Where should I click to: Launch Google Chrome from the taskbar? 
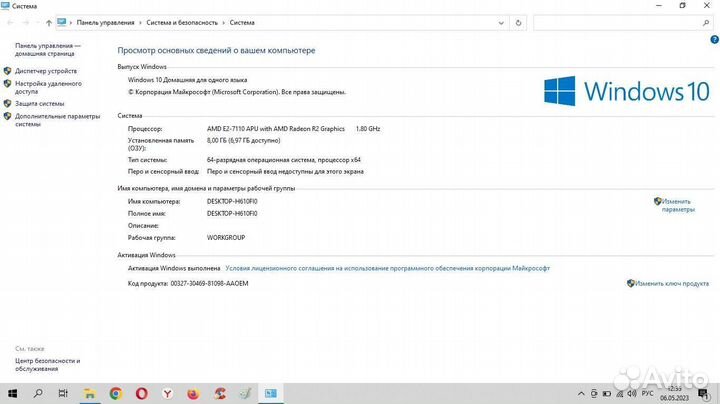click(116, 393)
